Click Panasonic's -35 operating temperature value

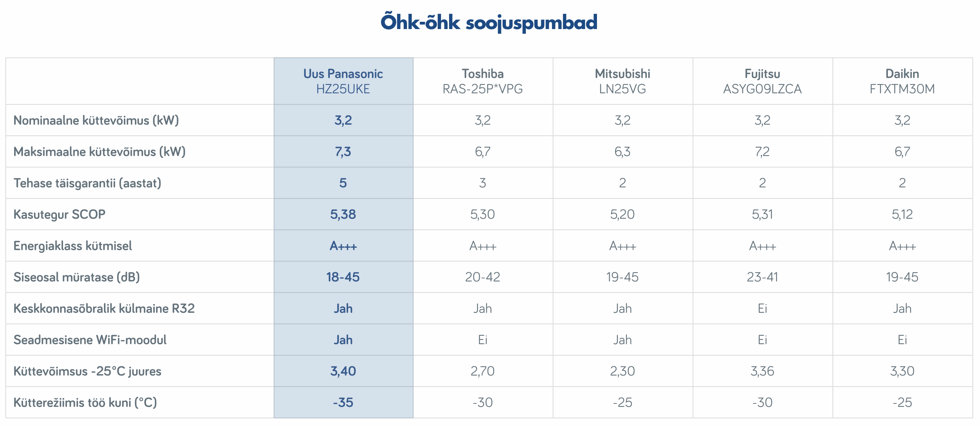point(343,403)
